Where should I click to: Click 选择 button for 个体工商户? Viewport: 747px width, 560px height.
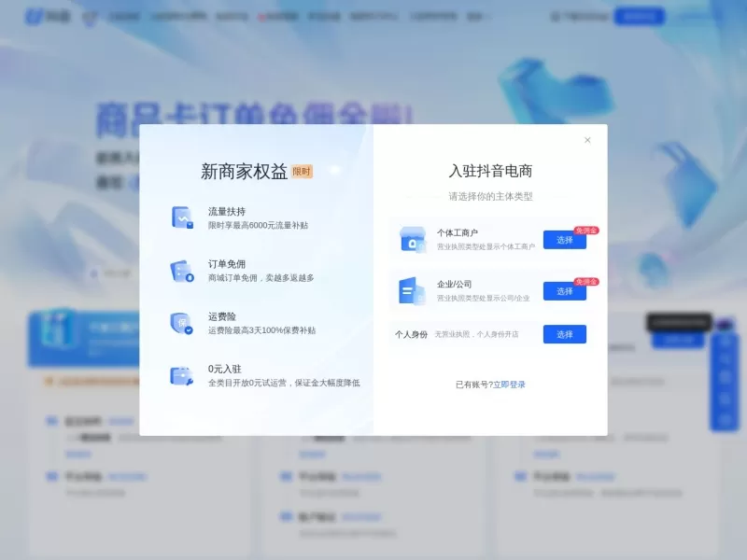[x=564, y=239]
